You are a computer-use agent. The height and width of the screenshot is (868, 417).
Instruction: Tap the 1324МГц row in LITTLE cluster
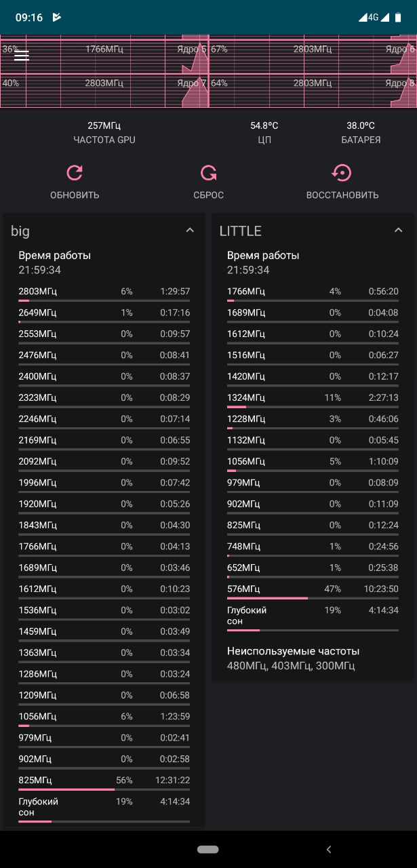(313, 399)
